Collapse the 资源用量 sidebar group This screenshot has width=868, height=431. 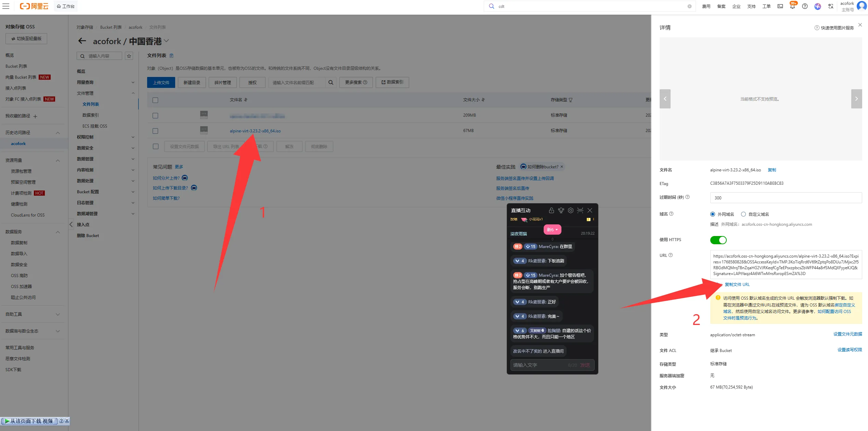[x=57, y=160]
